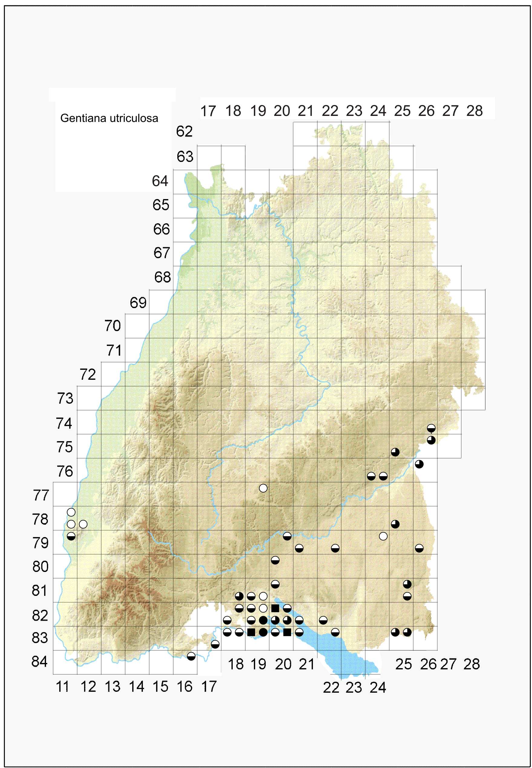The width and height of the screenshot is (532, 768).
Task: Click the rightmost black square in row 83
Action: (x=287, y=632)
